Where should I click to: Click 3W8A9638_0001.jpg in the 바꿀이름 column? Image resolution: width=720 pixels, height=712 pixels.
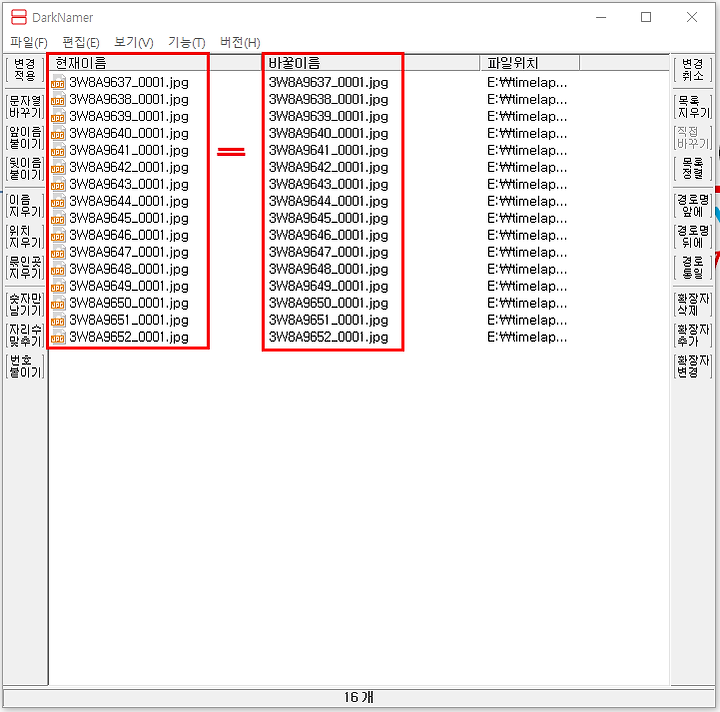pyautogui.click(x=328, y=100)
